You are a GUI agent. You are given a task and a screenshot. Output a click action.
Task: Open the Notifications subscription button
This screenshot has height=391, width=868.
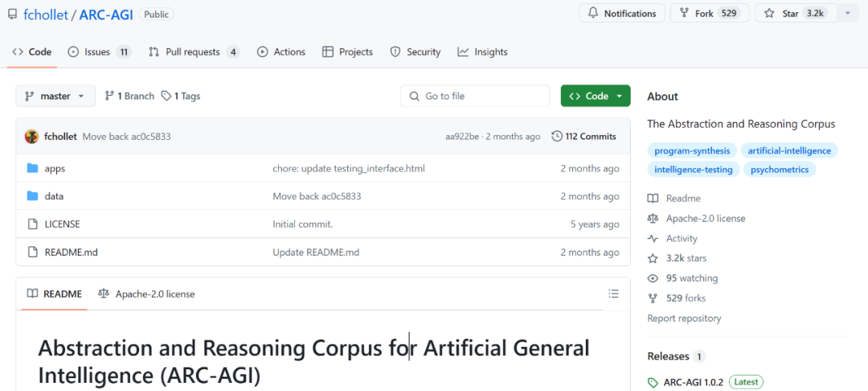click(622, 14)
